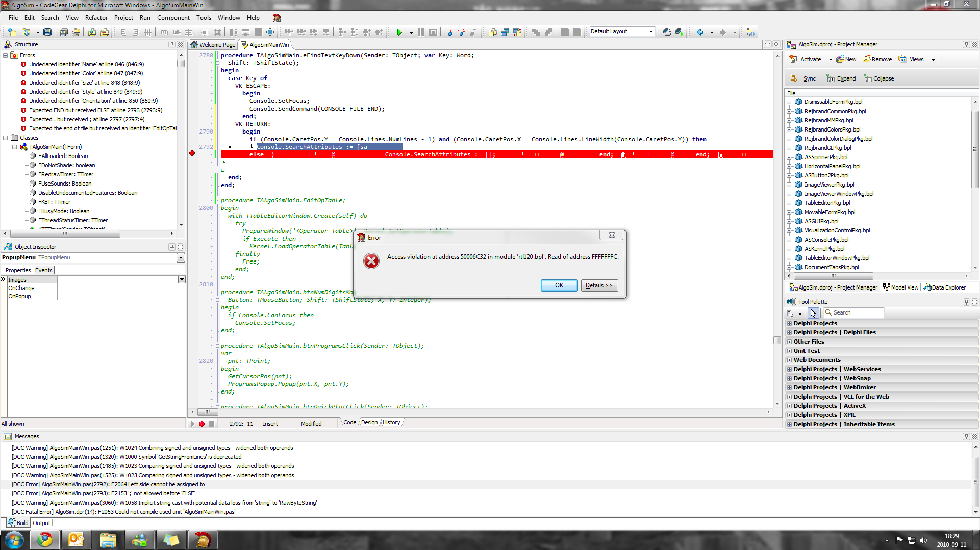
Task: Toggle breakpoint on the red error line
Action: coord(192,153)
